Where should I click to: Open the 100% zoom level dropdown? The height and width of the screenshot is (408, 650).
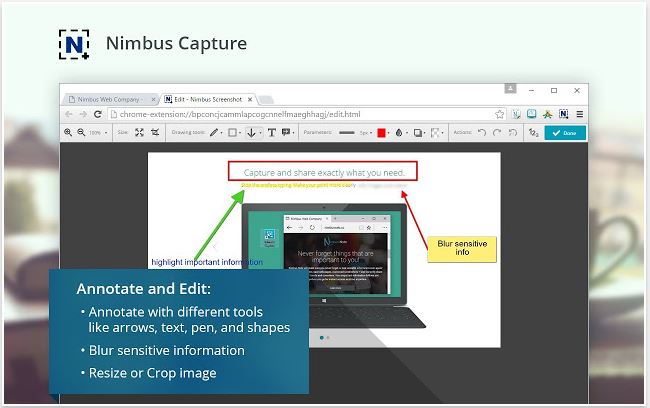pyautogui.click(x=98, y=133)
